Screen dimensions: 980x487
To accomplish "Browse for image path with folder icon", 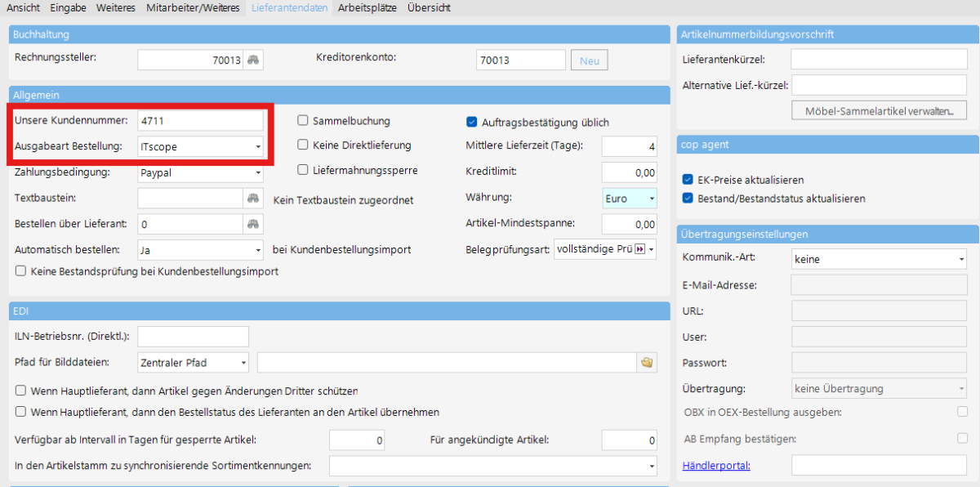I will [x=648, y=362].
